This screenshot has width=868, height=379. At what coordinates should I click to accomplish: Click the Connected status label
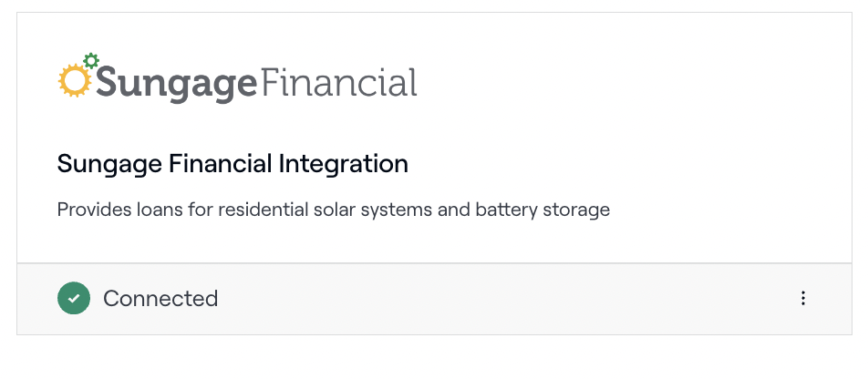pyautogui.click(x=160, y=299)
